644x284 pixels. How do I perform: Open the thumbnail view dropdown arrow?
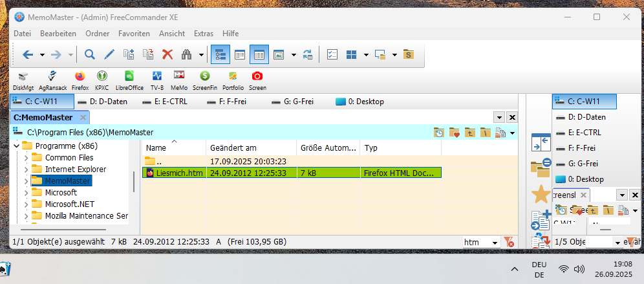tap(294, 54)
